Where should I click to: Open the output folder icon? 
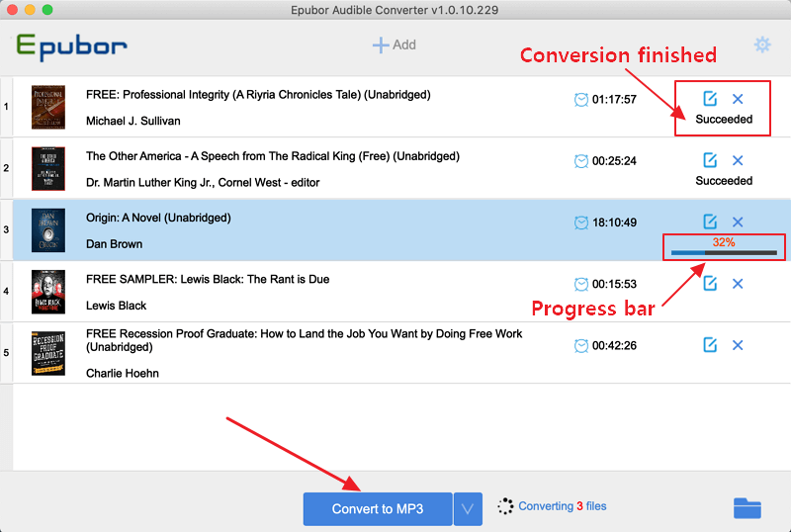pos(747,507)
